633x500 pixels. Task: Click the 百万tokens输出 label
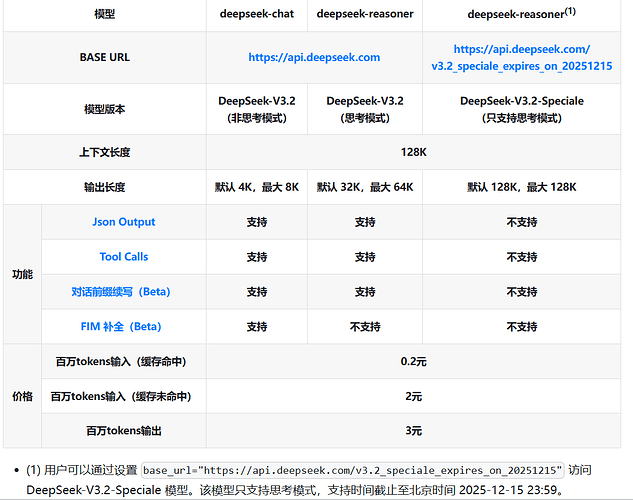(124, 431)
